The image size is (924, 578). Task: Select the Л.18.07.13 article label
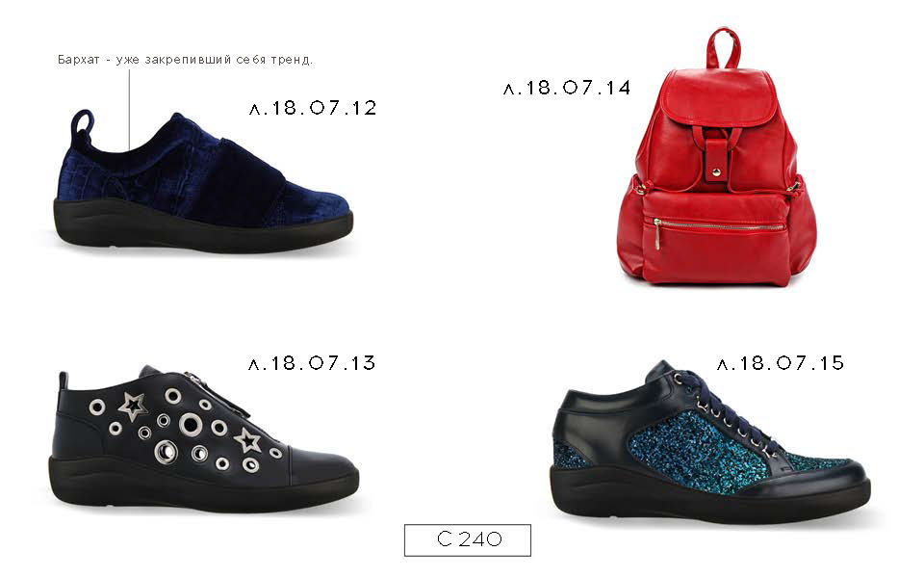312,363
